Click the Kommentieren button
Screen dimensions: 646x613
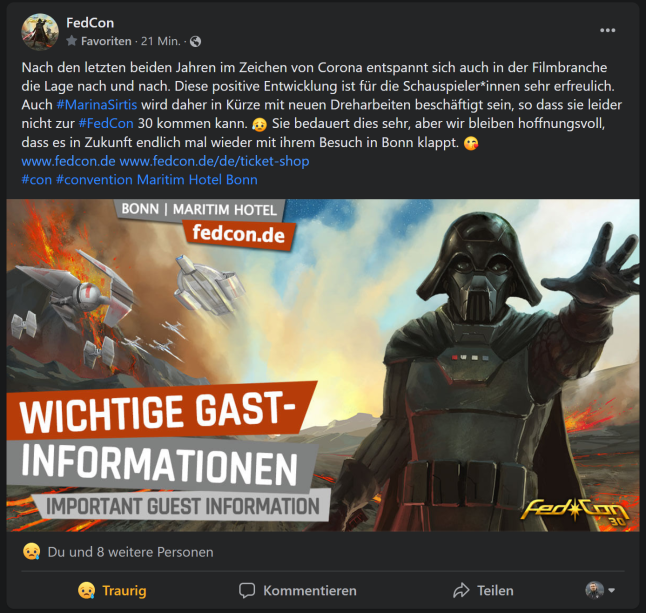coord(298,590)
